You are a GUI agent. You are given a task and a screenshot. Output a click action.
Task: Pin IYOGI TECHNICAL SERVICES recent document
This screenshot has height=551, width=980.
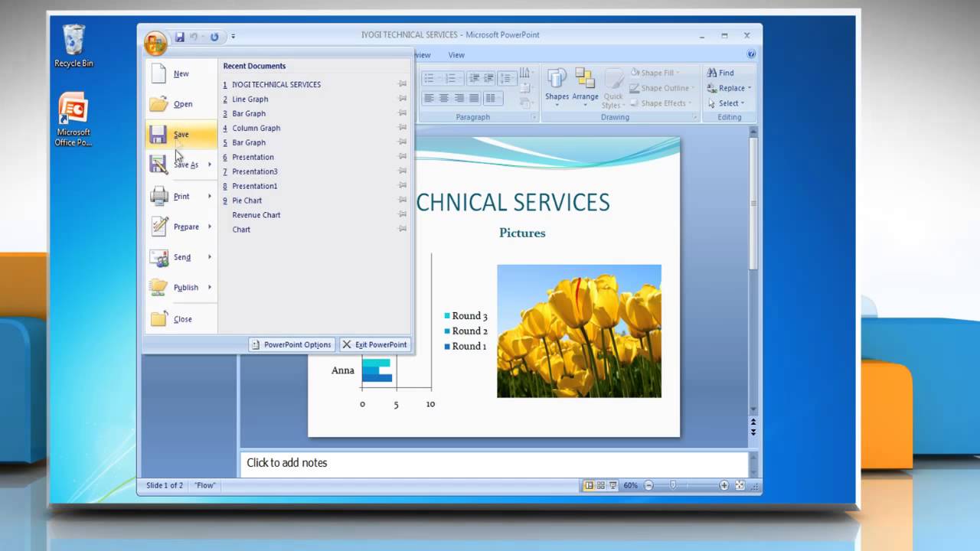point(403,84)
